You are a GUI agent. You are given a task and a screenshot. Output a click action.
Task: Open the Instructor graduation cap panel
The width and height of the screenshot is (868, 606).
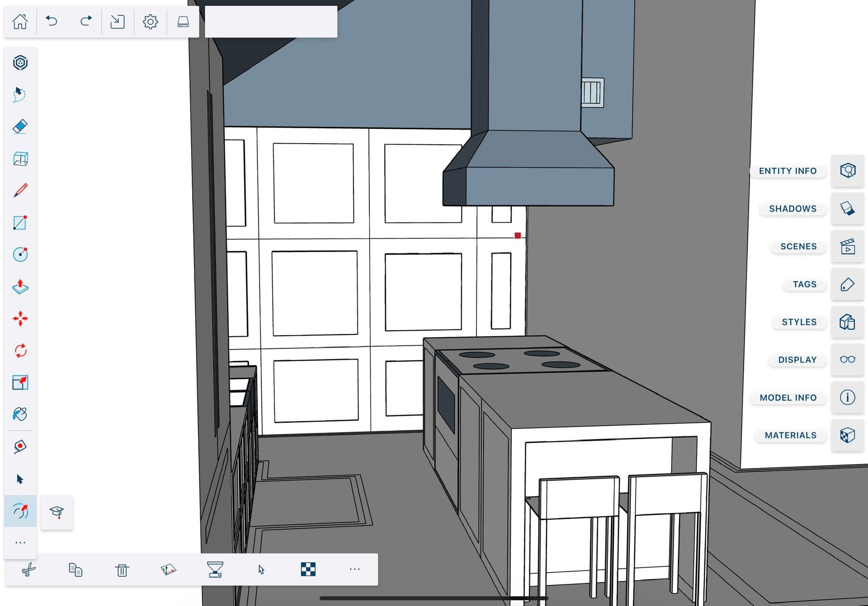pyautogui.click(x=57, y=512)
